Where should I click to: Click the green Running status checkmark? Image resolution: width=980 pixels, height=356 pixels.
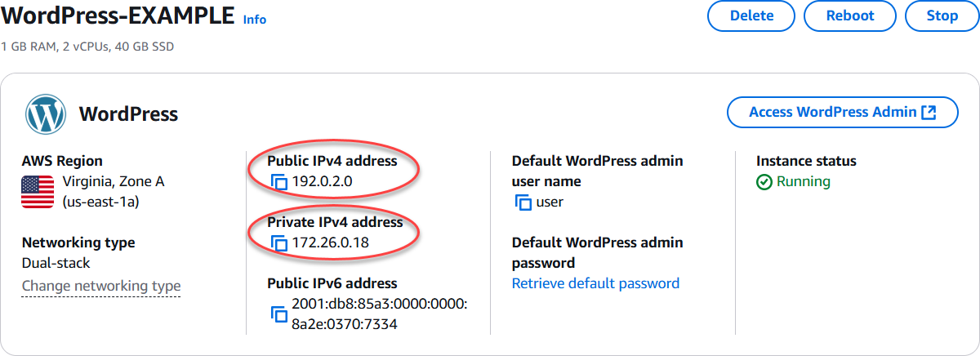tap(764, 182)
